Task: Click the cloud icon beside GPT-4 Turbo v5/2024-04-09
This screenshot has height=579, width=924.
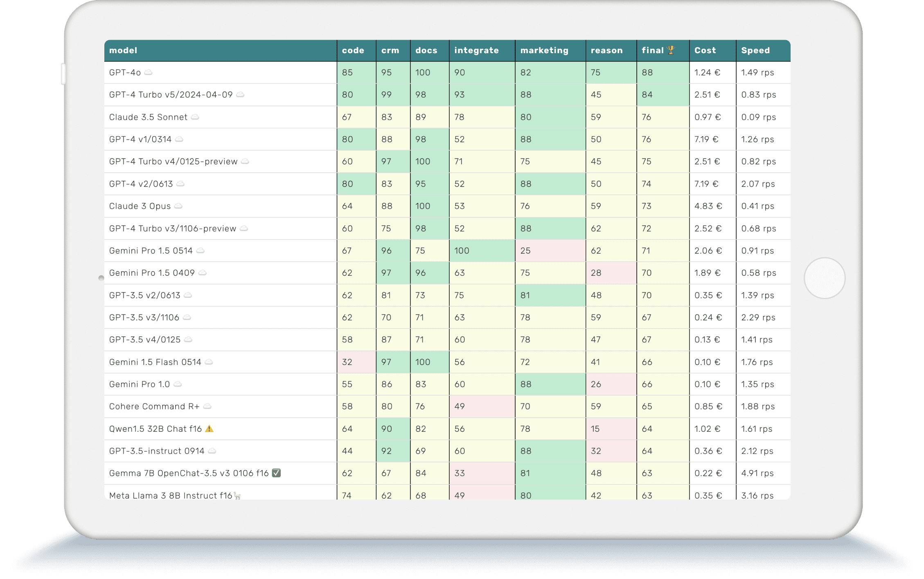Action: pos(241,95)
